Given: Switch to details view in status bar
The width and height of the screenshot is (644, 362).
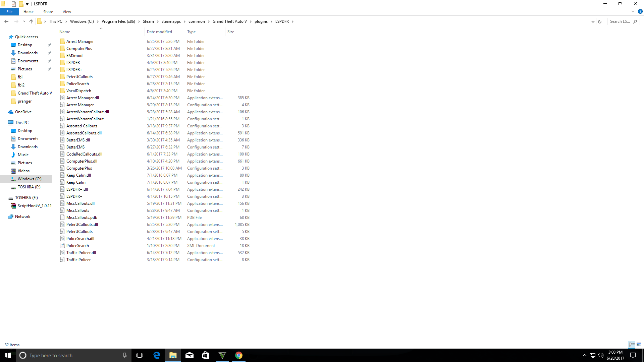Looking at the screenshot, I should [632, 345].
